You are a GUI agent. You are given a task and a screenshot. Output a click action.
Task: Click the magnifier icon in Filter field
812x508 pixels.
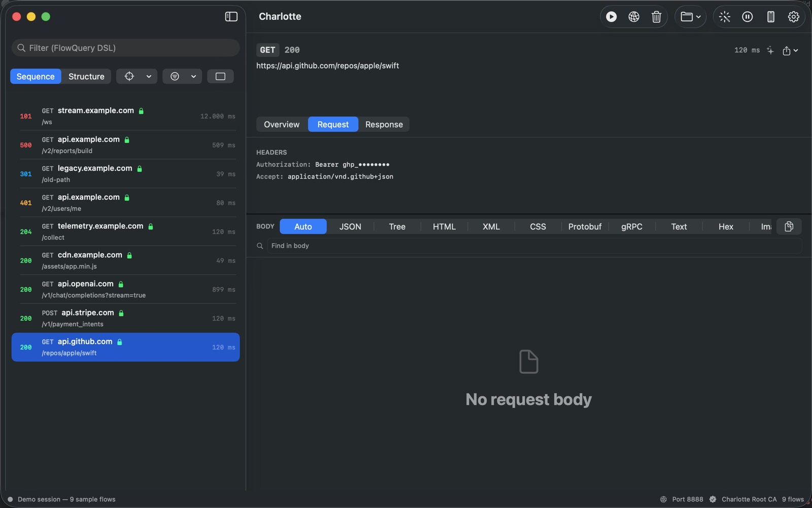[x=21, y=48]
